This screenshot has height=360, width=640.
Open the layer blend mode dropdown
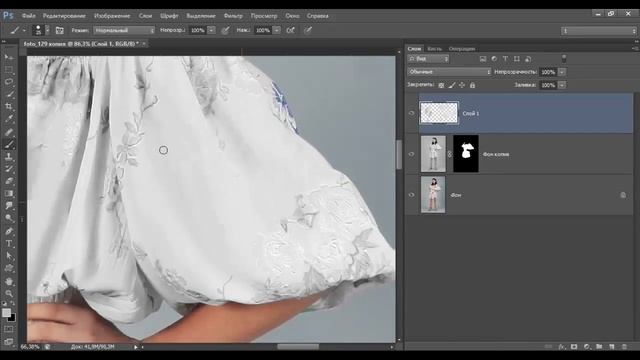(449, 72)
